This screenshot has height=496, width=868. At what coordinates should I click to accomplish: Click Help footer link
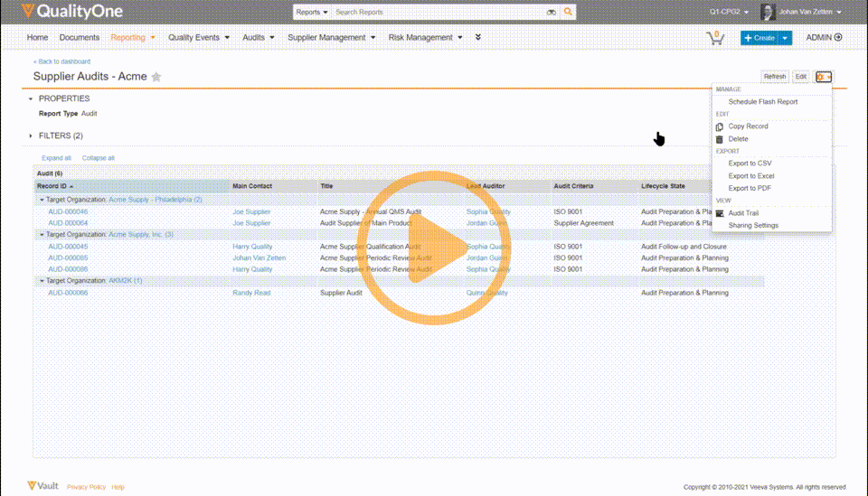point(118,487)
